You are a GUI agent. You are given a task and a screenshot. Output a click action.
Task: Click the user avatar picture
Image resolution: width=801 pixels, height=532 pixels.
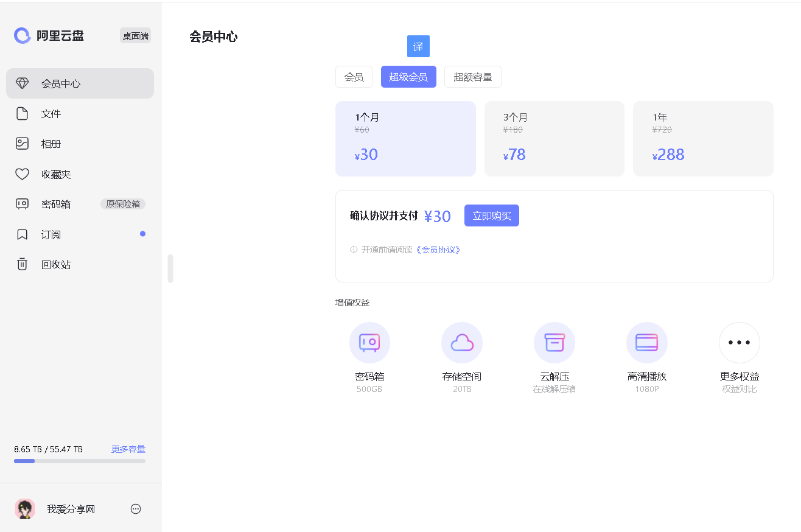pos(25,509)
